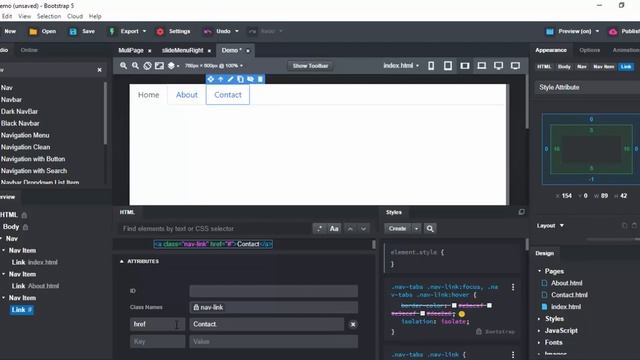Screen dimensions: 640x360
Task: Expand the Layout section dropdown
Action: pos(562,225)
